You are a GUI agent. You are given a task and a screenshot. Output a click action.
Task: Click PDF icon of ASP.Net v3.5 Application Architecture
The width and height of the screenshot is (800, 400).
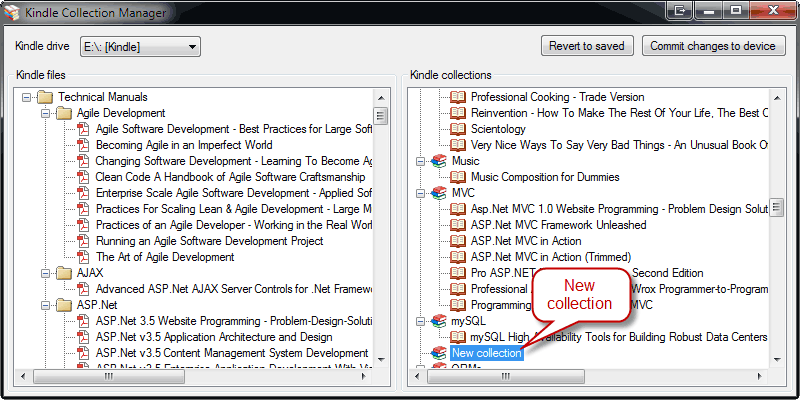coord(83,337)
